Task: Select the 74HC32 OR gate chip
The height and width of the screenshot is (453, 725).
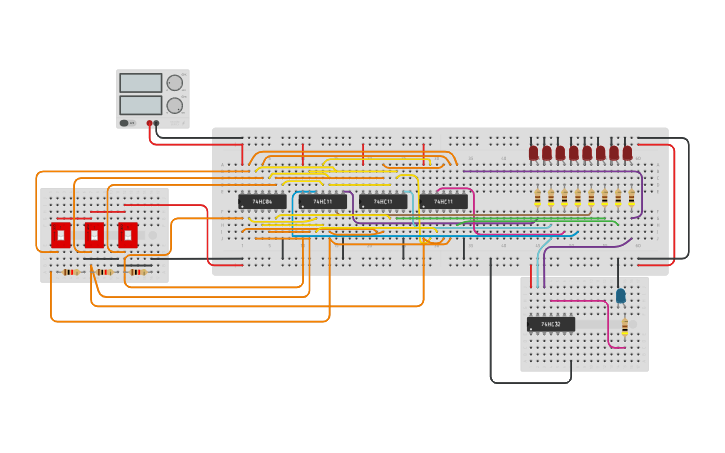Action: pyautogui.click(x=551, y=324)
